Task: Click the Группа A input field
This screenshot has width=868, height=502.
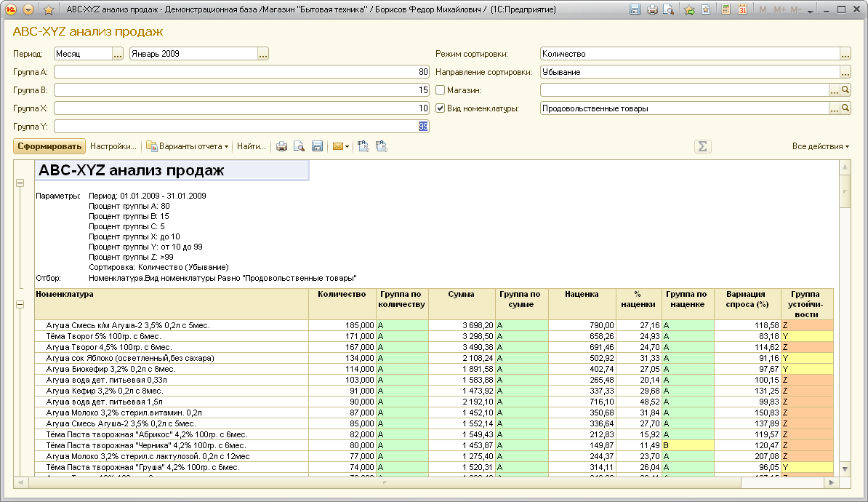Action: click(241, 72)
